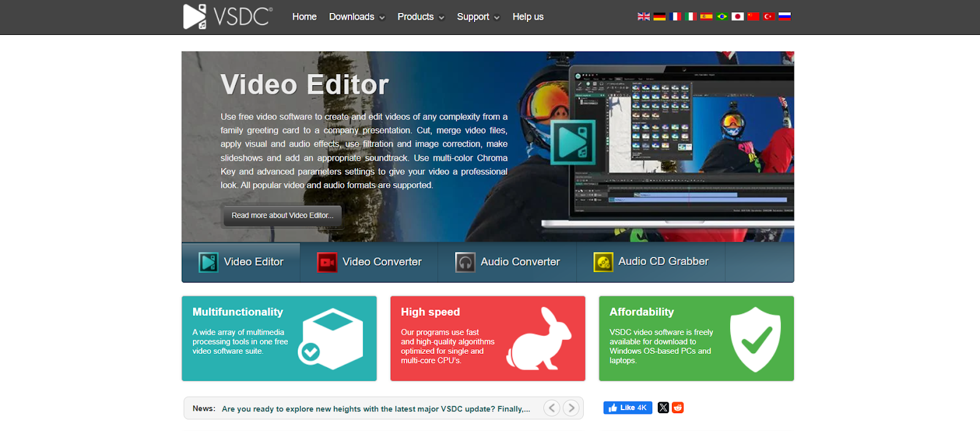Click the shield checkmark icon in Affordability card
This screenshot has height=431, width=980.
pyautogui.click(x=756, y=339)
